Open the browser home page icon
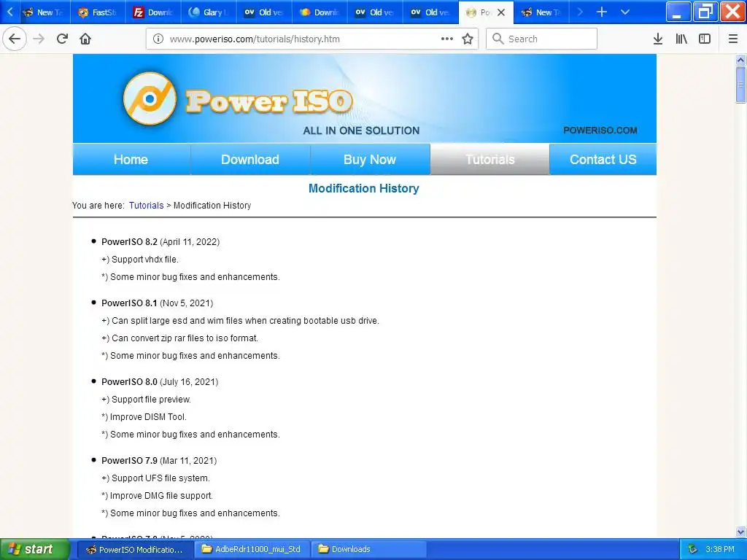Image resolution: width=747 pixels, height=560 pixels. coord(85,39)
